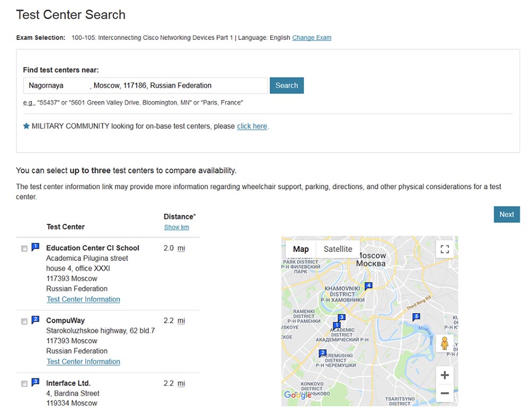Click map marker flag number 1
The height and width of the screenshot is (420, 532).
336,325
